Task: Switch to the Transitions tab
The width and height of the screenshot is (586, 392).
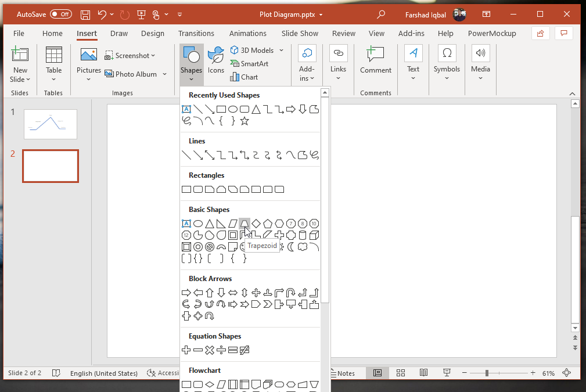Action: pyautogui.click(x=196, y=34)
